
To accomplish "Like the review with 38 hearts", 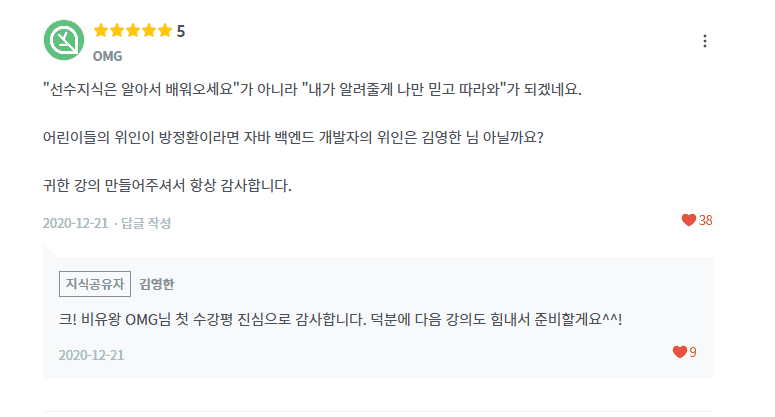I will point(688,220).
